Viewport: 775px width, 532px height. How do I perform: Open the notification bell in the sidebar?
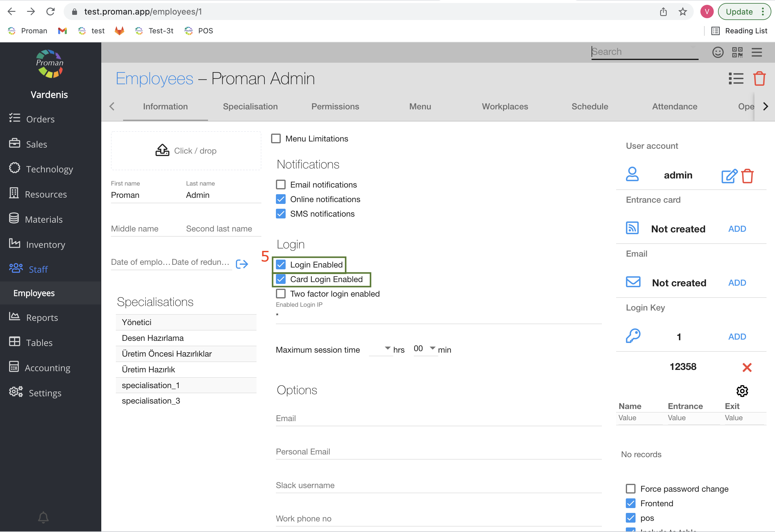pyautogui.click(x=43, y=517)
